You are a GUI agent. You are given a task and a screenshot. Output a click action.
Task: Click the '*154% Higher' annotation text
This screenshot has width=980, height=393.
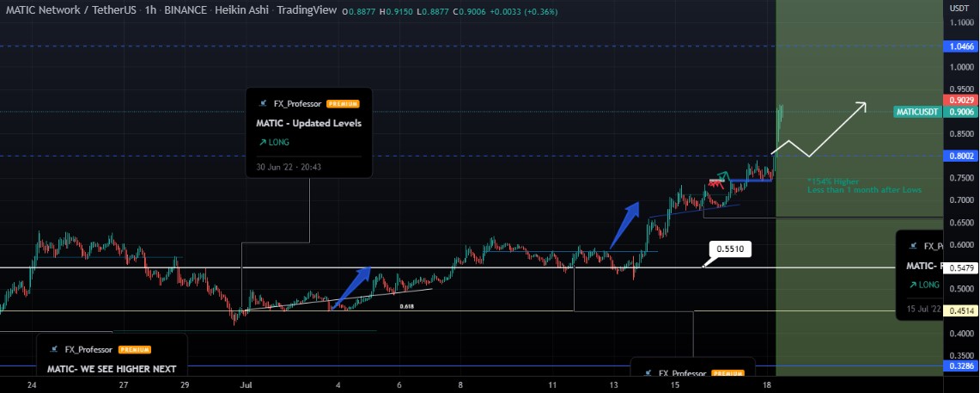pos(832,181)
